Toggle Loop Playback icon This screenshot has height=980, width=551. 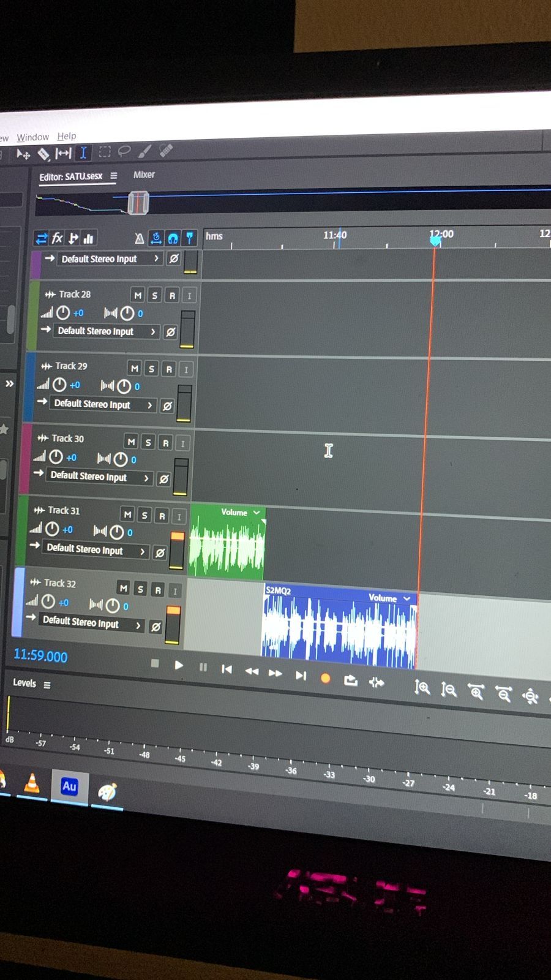pos(350,680)
